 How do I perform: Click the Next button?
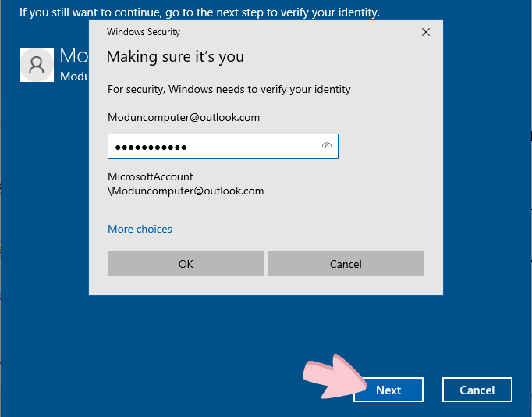(388, 390)
